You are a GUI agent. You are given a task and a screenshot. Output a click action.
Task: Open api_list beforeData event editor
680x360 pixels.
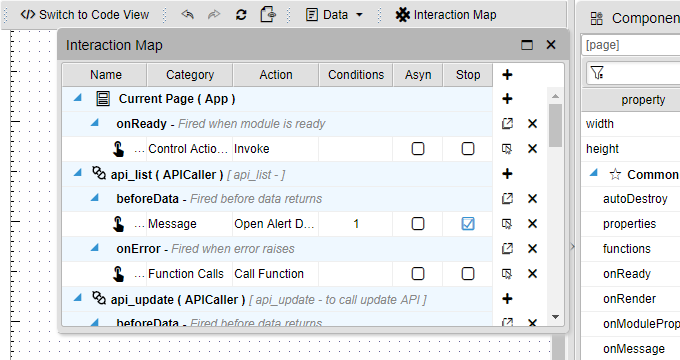507,199
